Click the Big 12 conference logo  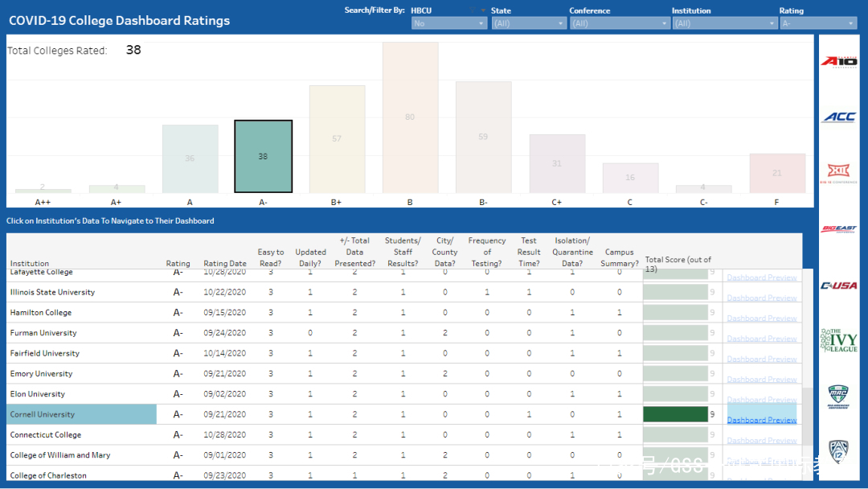point(838,173)
